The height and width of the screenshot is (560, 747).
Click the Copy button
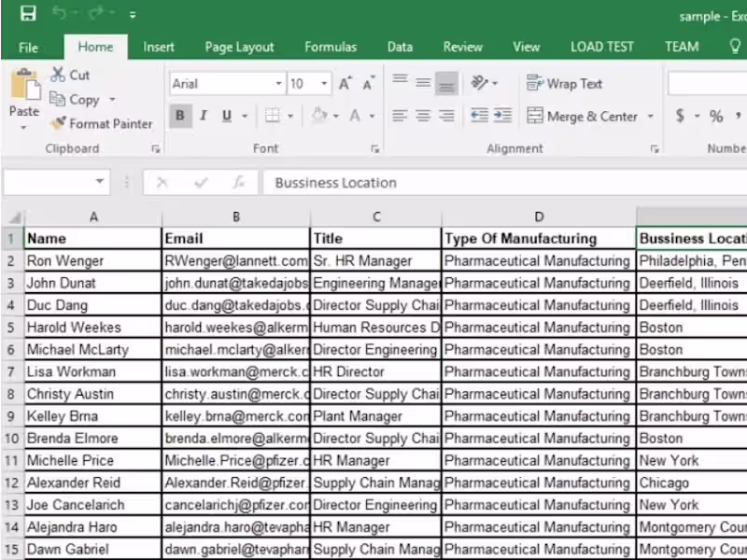pyautogui.click(x=76, y=100)
